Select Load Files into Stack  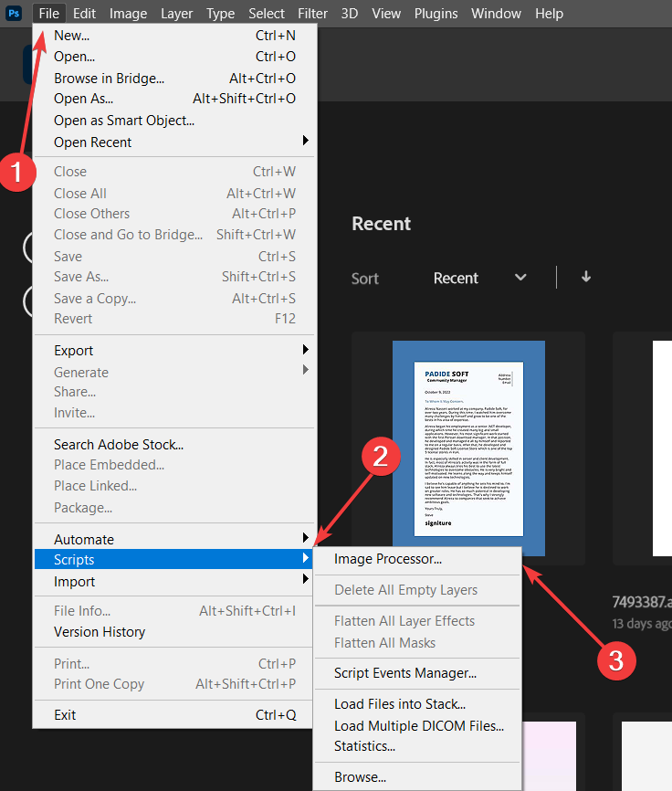[x=400, y=704]
